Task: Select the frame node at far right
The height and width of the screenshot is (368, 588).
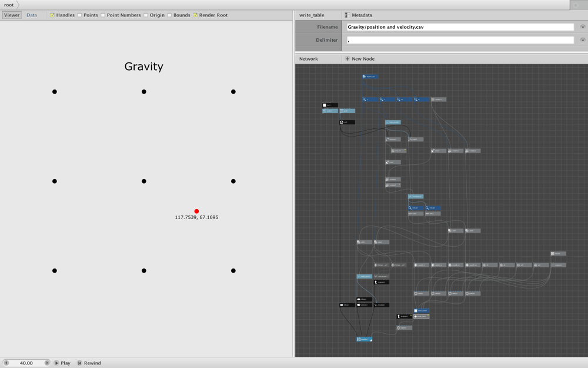Action: point(558,253)
